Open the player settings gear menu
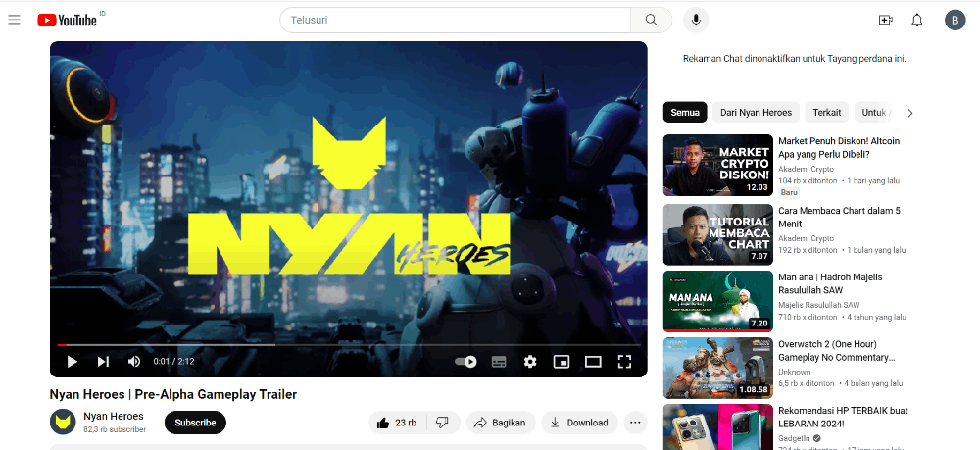 530,362
